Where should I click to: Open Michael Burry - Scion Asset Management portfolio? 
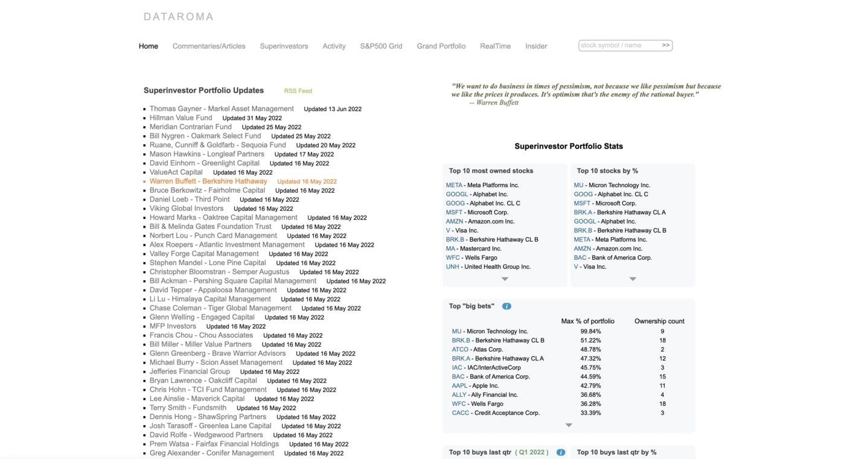click(x=216, y=362)
